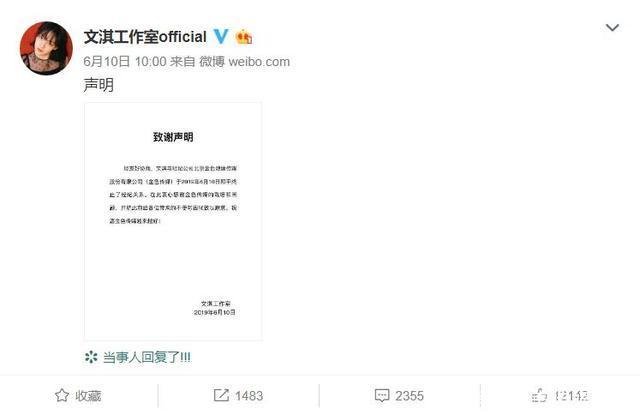
Task: Open the 当事人回复了!!! topic link
Action: (147, 357)
